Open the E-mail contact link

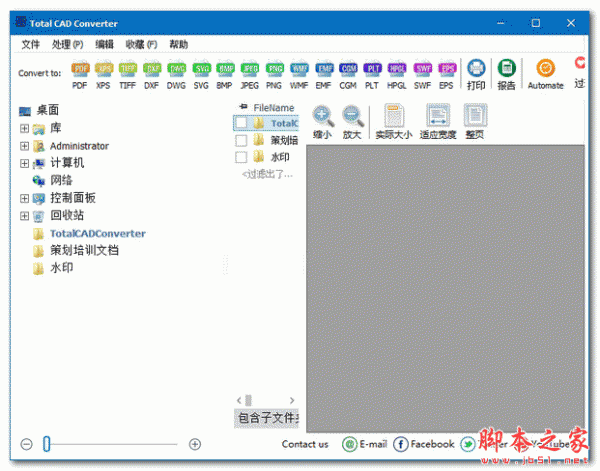[365, 444]
